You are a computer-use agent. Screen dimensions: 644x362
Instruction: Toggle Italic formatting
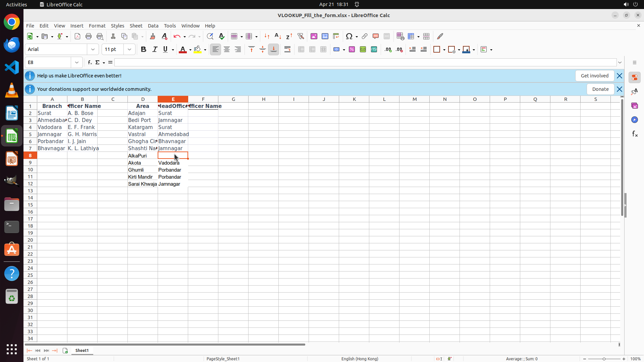click(155, 49)
